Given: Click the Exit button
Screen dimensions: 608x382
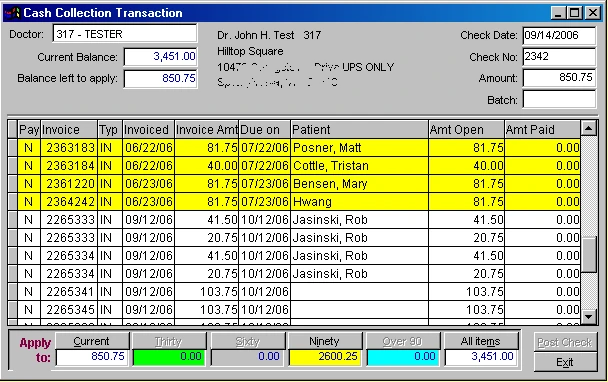Looking at the screenshot, I should (x=565, y=362).
